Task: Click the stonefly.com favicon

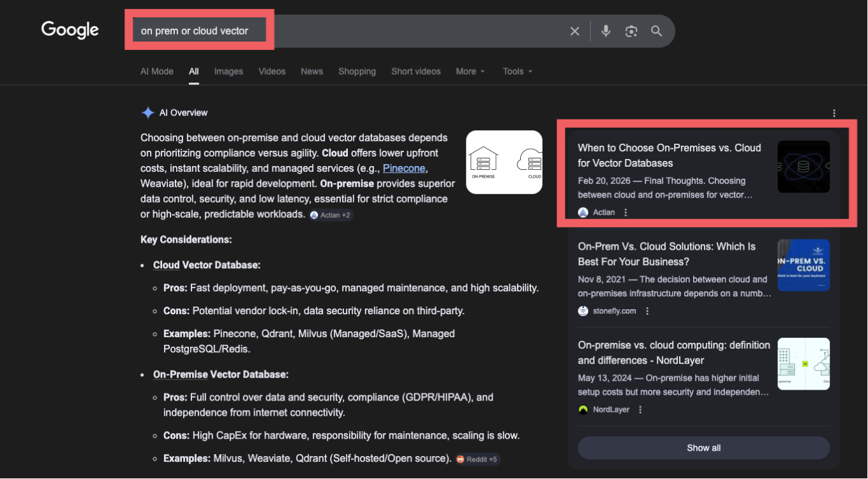Action: (x=583, y=311)
